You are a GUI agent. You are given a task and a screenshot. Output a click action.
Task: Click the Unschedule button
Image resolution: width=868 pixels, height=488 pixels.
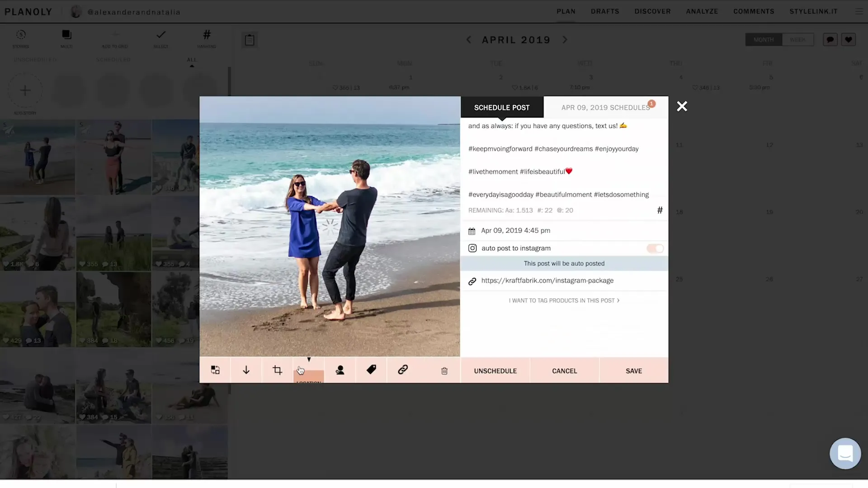495,371
